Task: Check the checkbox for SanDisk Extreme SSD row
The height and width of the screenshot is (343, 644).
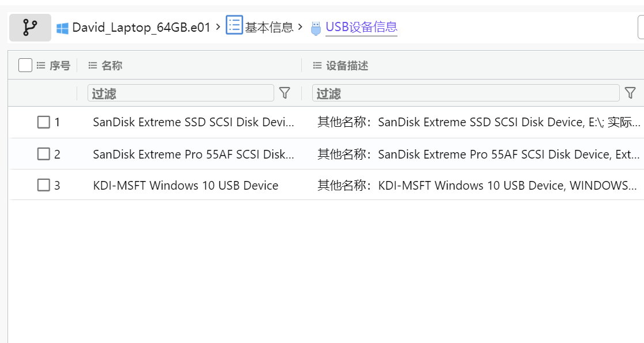Action: coord(44,122)
